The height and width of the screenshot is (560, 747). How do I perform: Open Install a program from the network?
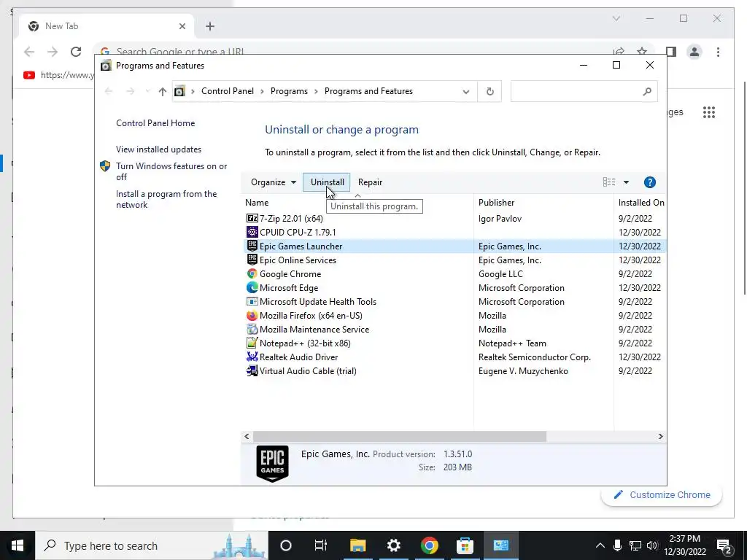(x=166, y=199)
